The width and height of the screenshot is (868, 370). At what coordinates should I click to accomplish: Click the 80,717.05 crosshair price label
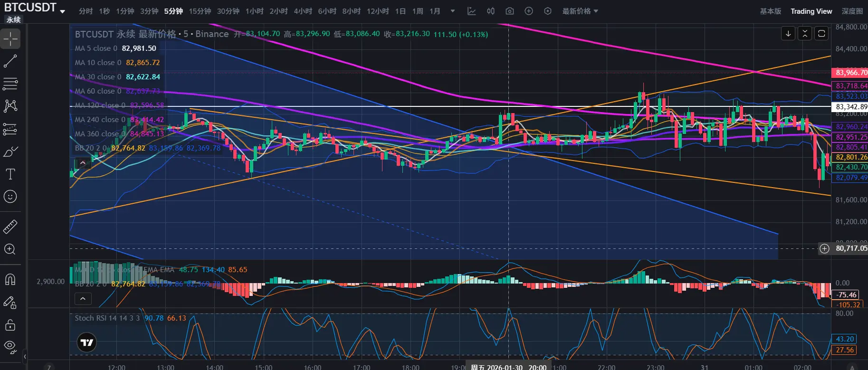pos(851,248)
